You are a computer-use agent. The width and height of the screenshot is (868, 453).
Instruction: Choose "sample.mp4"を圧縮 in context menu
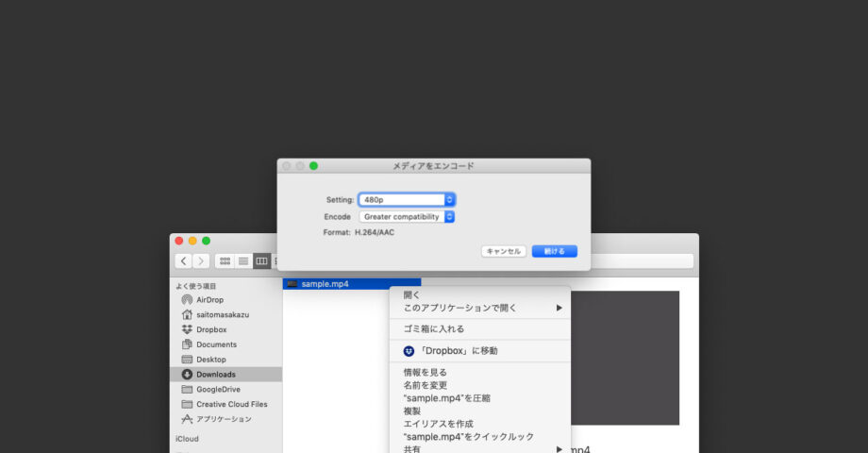(480, 398)
